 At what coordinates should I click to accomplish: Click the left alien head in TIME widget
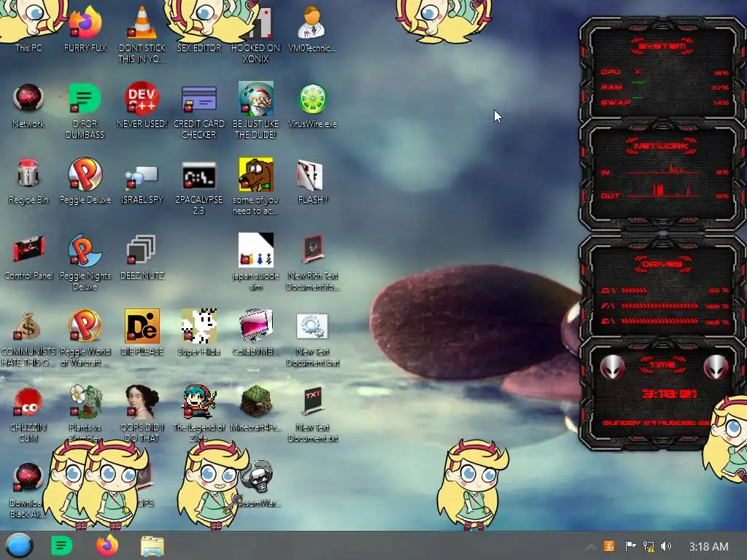click(x=612, y=367)
